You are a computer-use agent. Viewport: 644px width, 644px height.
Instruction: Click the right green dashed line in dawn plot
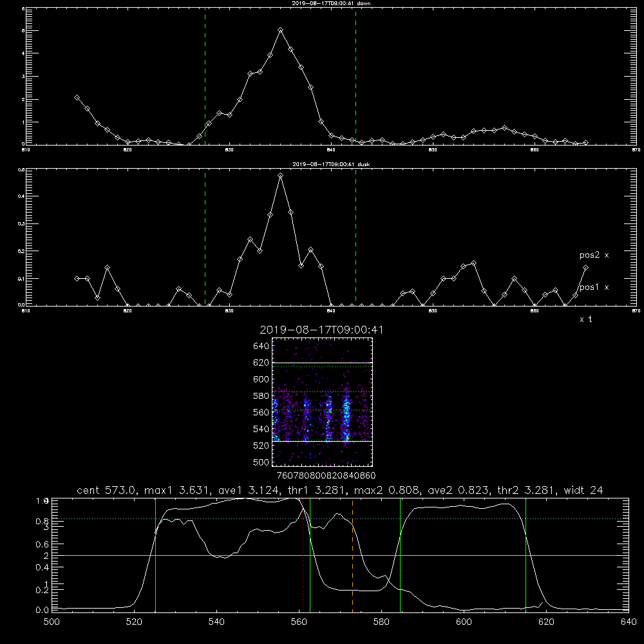[x=355, y=77]
